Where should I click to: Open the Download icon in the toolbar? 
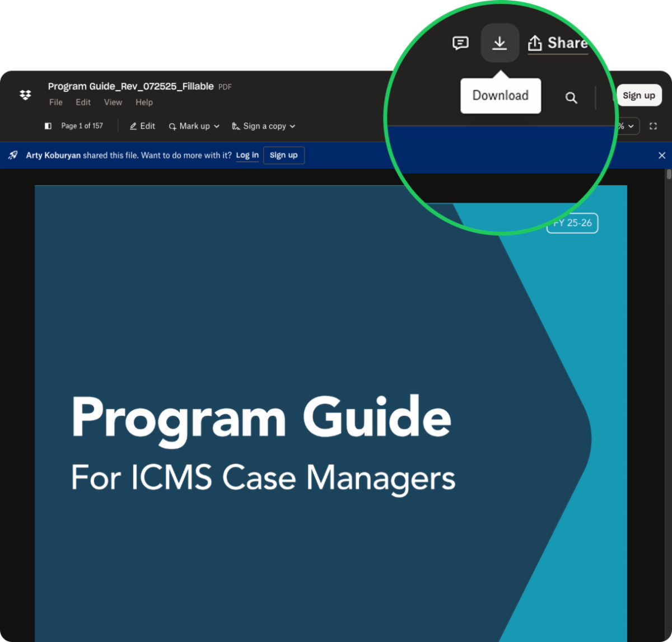pos(500,43)
